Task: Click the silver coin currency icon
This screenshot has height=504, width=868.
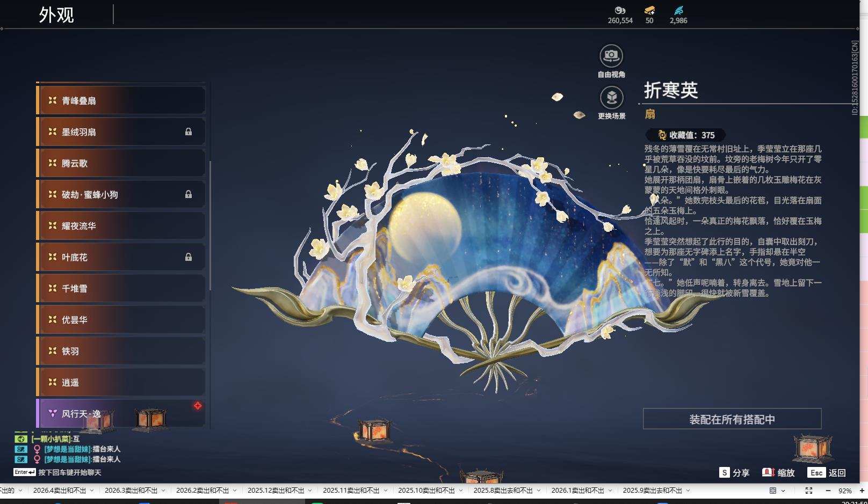Action: 620,10
